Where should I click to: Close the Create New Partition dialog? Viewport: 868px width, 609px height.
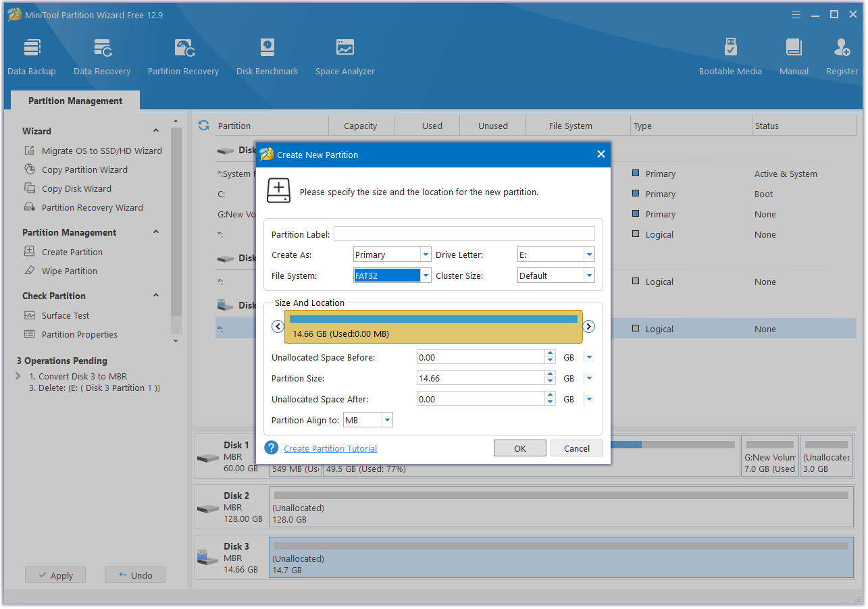[601, 154]
